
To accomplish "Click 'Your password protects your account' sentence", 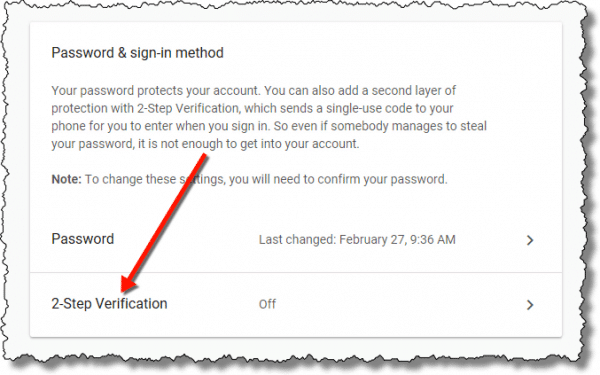I will click(156, 91).
